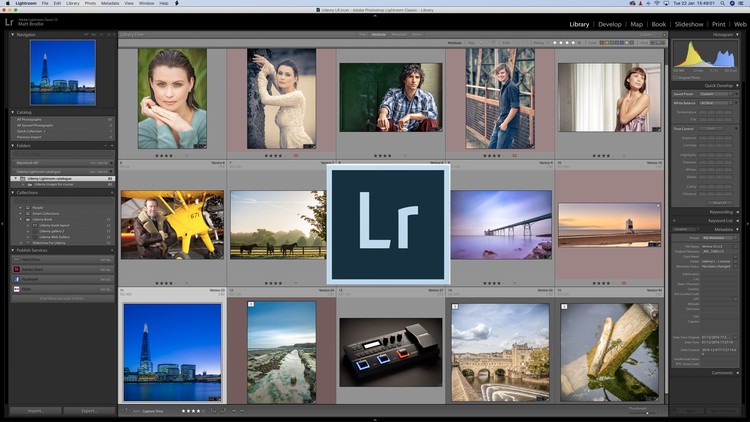
Task: Open the Slideshow module
Action: [x=689, y=24]
